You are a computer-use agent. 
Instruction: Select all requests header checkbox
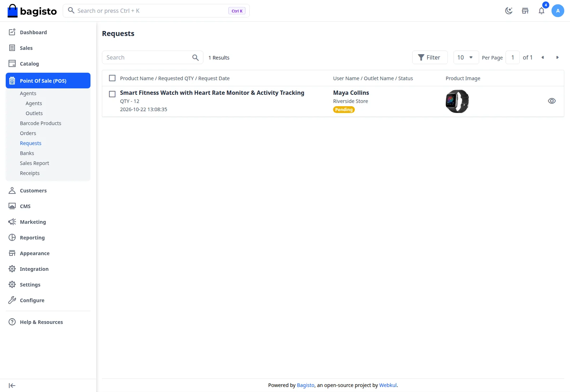click(x=112, y=78)
